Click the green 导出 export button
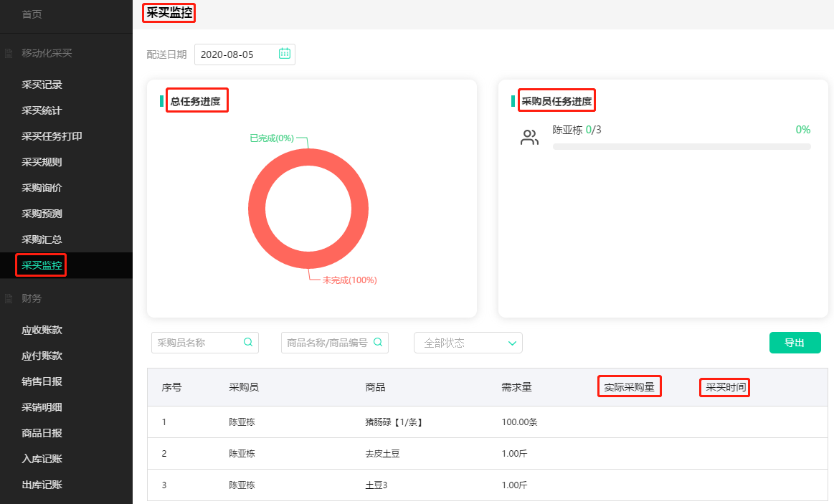Screen dimensions: 834x504 (x=795, y=343)
